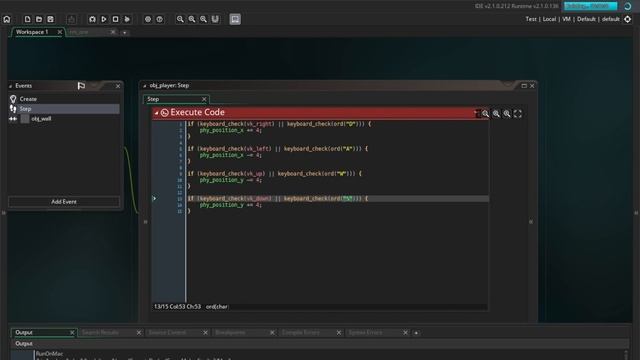Create a new project from the toolbar
This screenshot has width=640, height=360.
pyautogui.click(x=27, y=19)
